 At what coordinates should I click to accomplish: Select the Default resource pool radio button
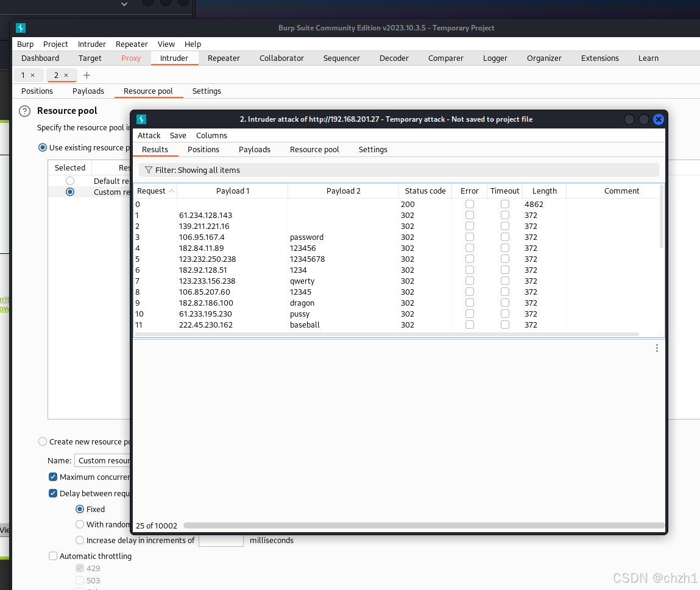(x=70, y=181)
